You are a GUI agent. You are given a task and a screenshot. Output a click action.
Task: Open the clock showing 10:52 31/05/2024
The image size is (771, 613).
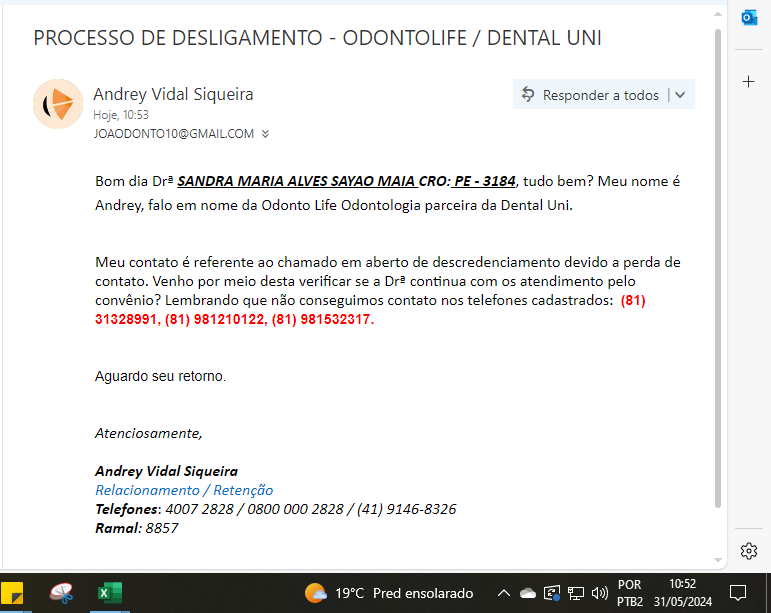682,593
